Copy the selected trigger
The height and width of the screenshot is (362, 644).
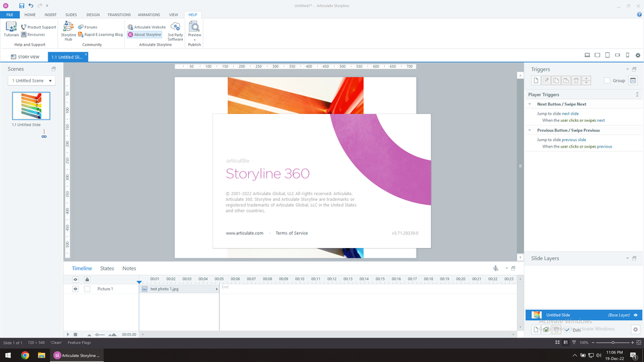[x=556, y=81]
